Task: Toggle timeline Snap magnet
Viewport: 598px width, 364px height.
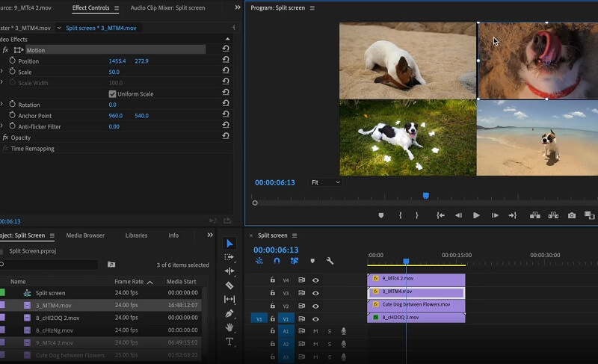Action: pyautogui.click(x=277, y=261)
